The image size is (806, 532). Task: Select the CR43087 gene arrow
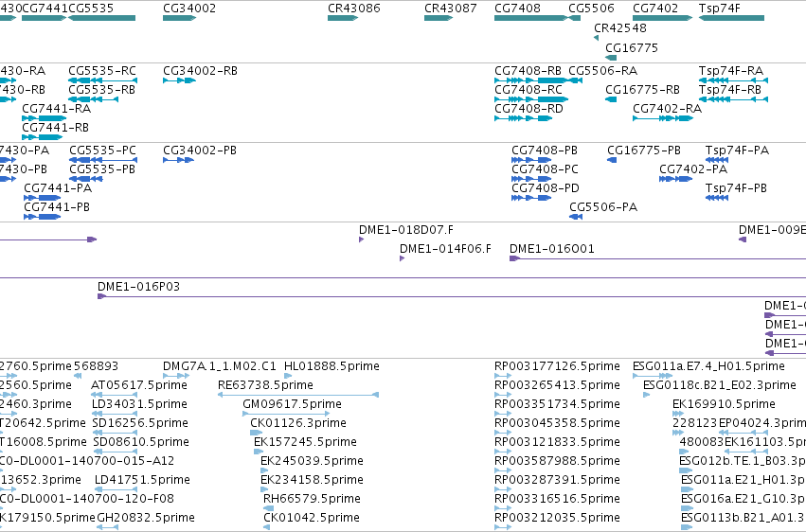[439, 18]
